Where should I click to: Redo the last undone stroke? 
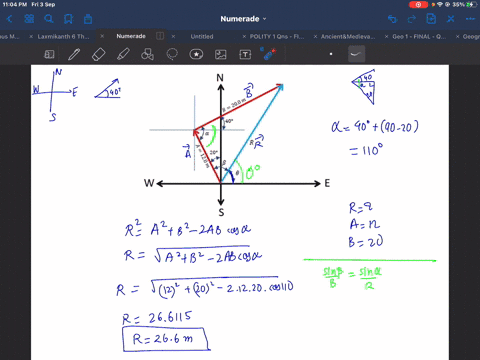click(x=412, y=19)
